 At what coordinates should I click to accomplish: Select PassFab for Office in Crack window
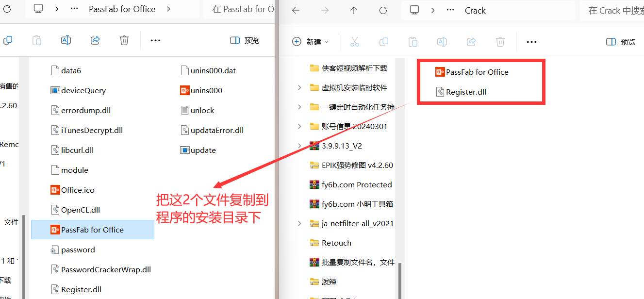472,72
